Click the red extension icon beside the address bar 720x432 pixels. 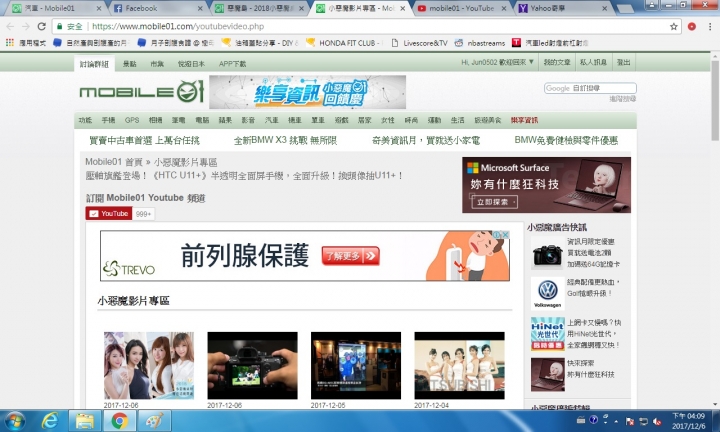(692, 27)
